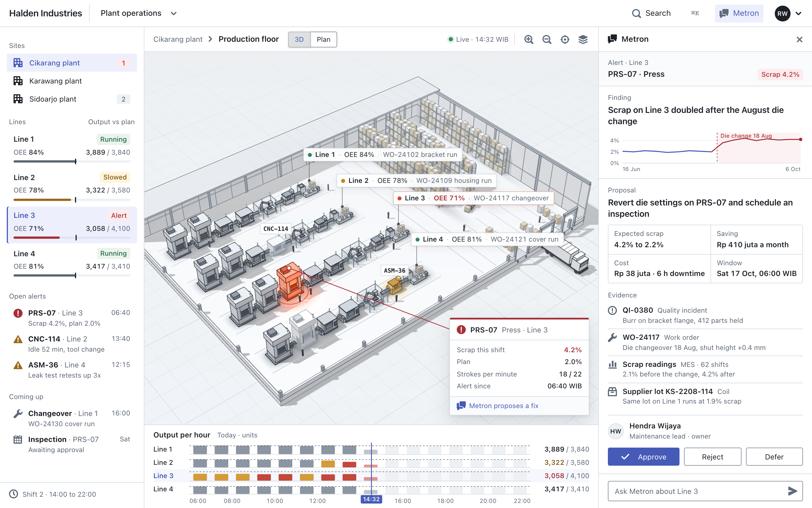
Task: Click Line 3 OEE progress bar
Action: click(72, 238)
